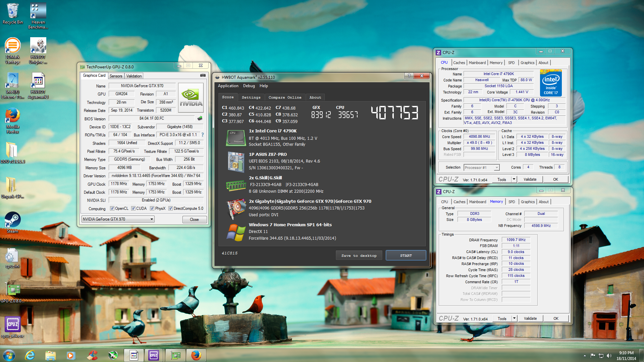Viewport: 644px width, 362px height.
Task: Click the BIOS Version field in GPU-Z
Action: [x=152, y=118]
